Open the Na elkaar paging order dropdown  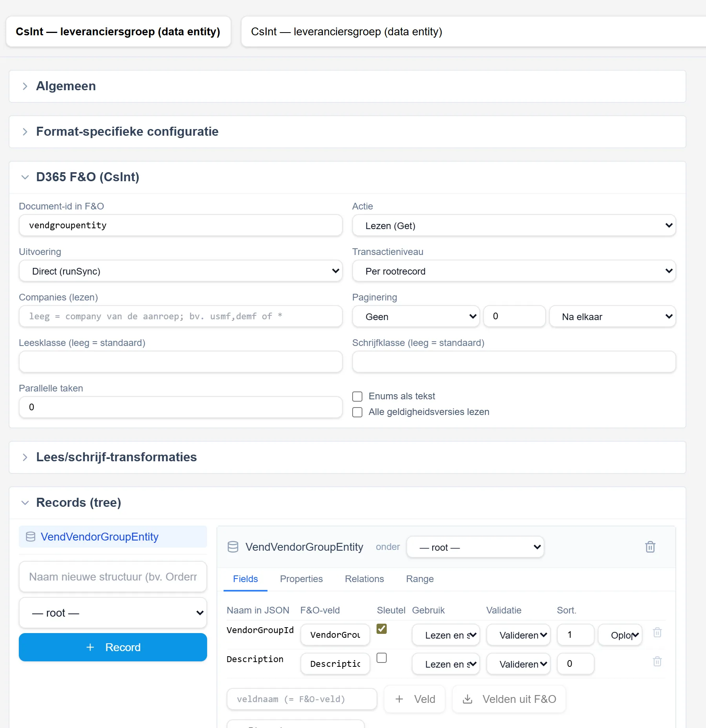612,317
